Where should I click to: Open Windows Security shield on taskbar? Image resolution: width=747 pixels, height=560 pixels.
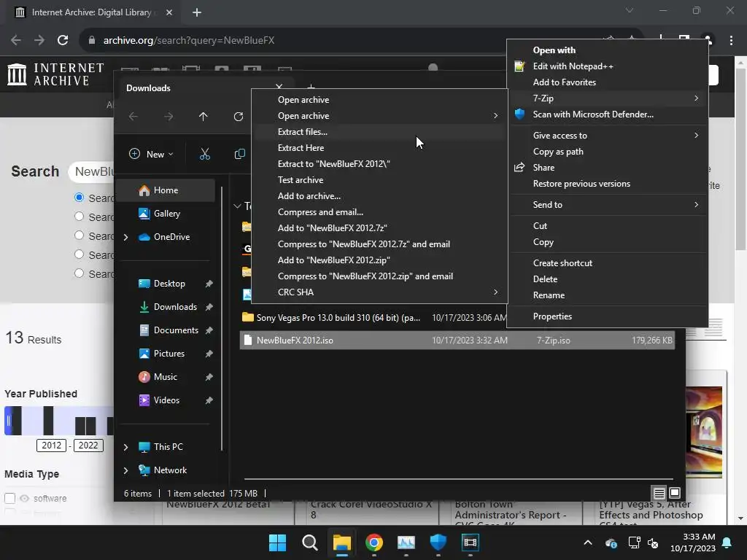pyautogui.click(x=438, y=542)
